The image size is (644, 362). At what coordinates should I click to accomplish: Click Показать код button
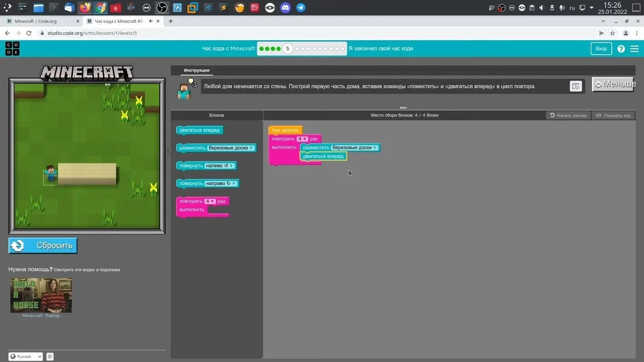tap(614, 115)
